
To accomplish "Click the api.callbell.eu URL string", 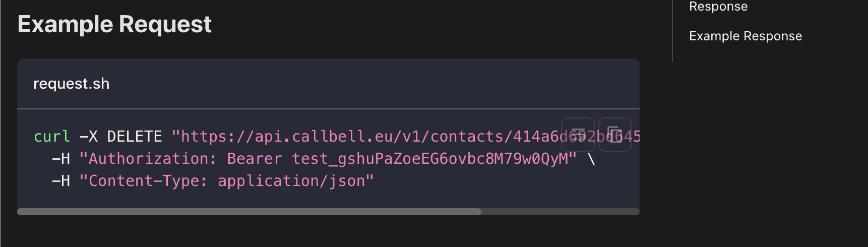I will coord(406,137).
